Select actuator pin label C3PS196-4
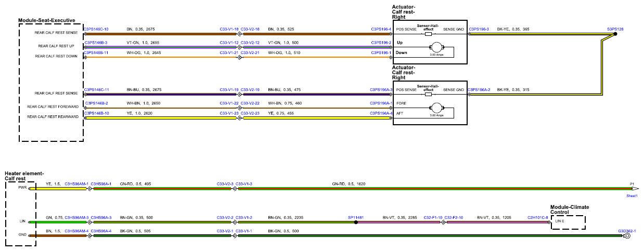 pos(381,29)
